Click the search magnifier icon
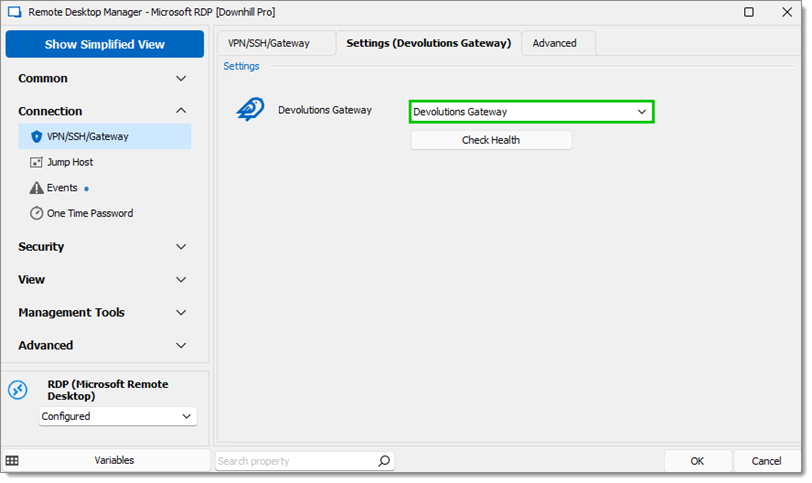Viewport: 812px width, 483px height. (x=384, y=461)
